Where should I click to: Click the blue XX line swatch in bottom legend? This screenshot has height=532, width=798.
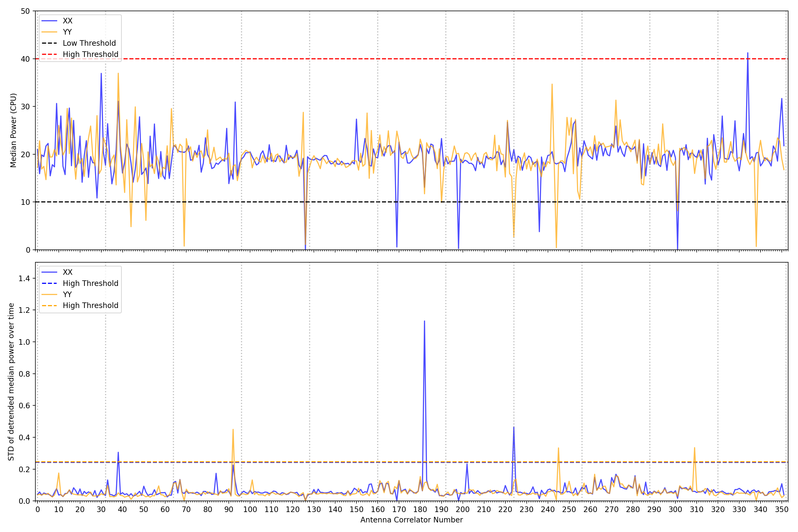pos(49,272)
